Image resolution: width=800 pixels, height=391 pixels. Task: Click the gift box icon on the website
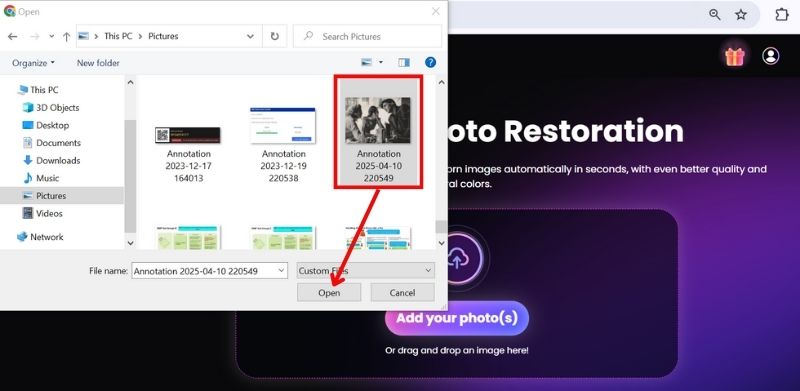735,56
